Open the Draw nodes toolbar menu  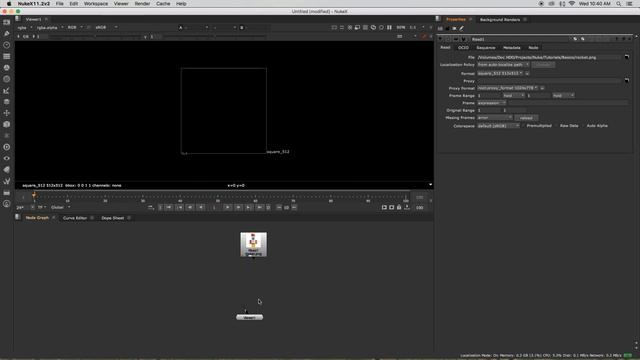click(x=7, y=33)
